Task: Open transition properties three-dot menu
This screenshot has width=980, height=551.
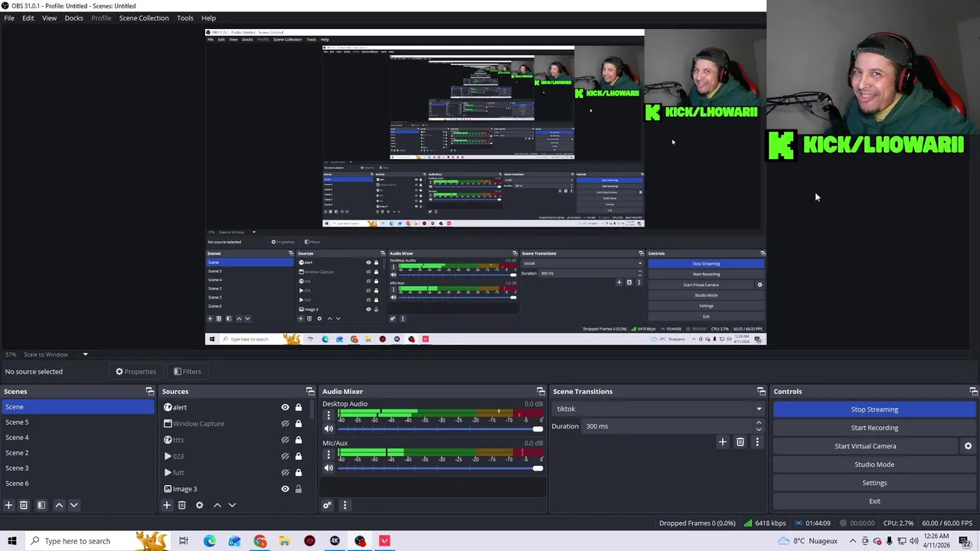Action: pyautogui.click(x=757, y=442)
